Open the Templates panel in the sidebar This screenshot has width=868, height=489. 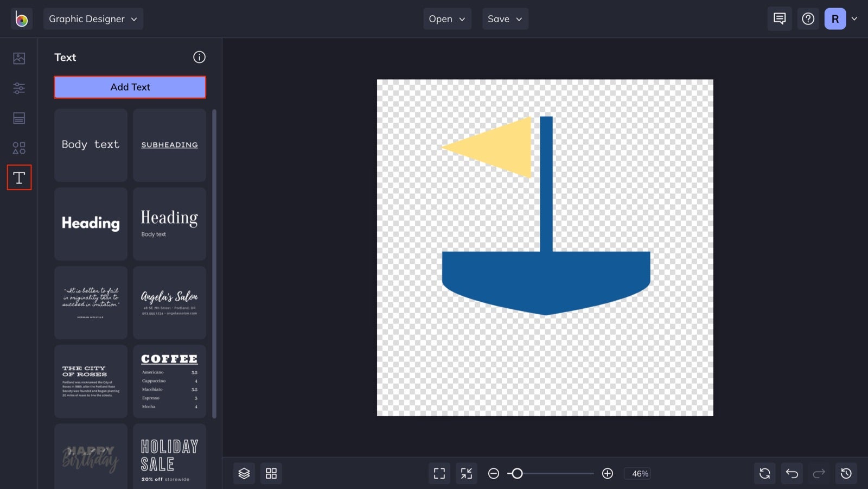[x=19, y=118]
